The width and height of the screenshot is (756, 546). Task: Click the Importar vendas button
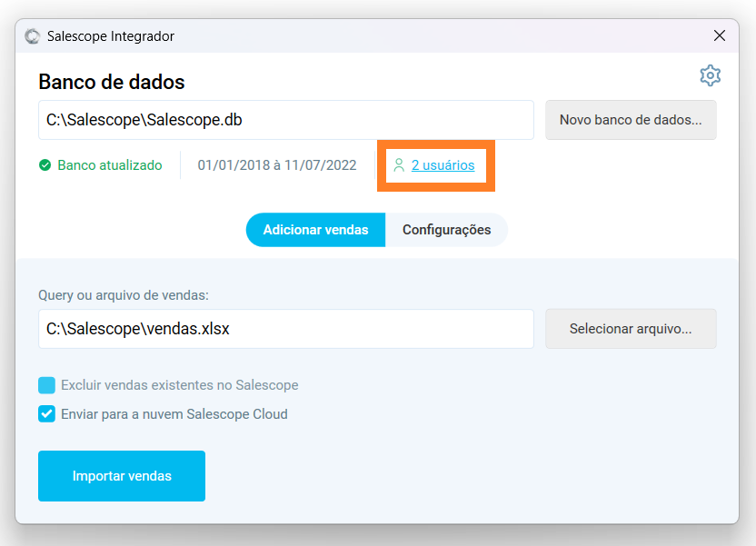tap(122, 476)
